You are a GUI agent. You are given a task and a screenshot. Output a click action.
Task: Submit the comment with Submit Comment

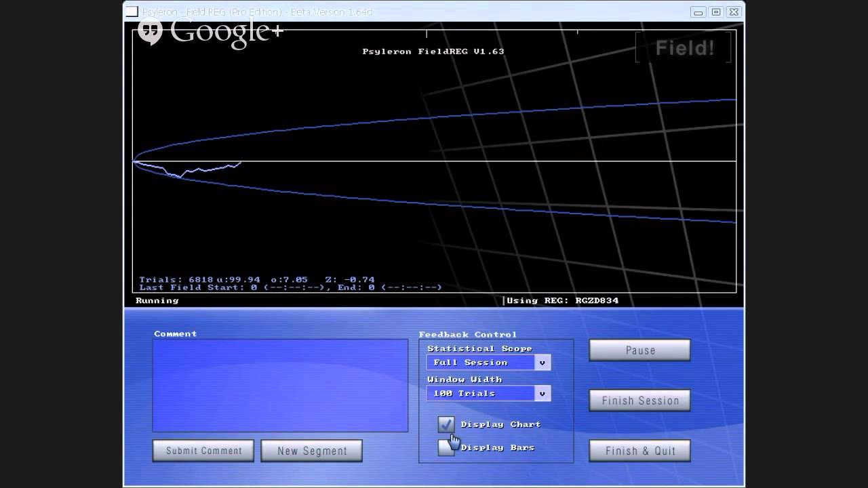point(203,451)
